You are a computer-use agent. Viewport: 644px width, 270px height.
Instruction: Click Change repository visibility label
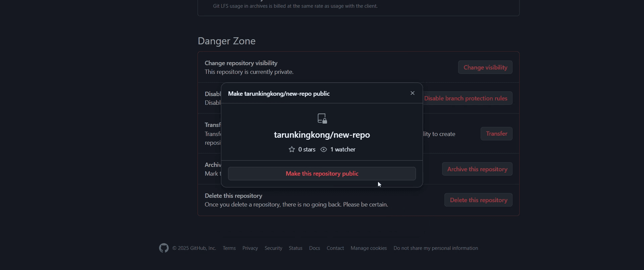241,63
